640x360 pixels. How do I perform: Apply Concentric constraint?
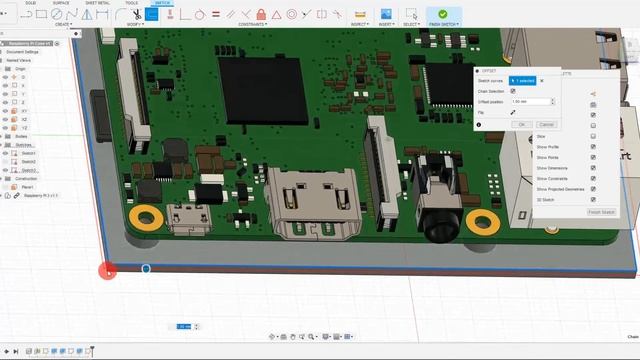pos(291,14)
